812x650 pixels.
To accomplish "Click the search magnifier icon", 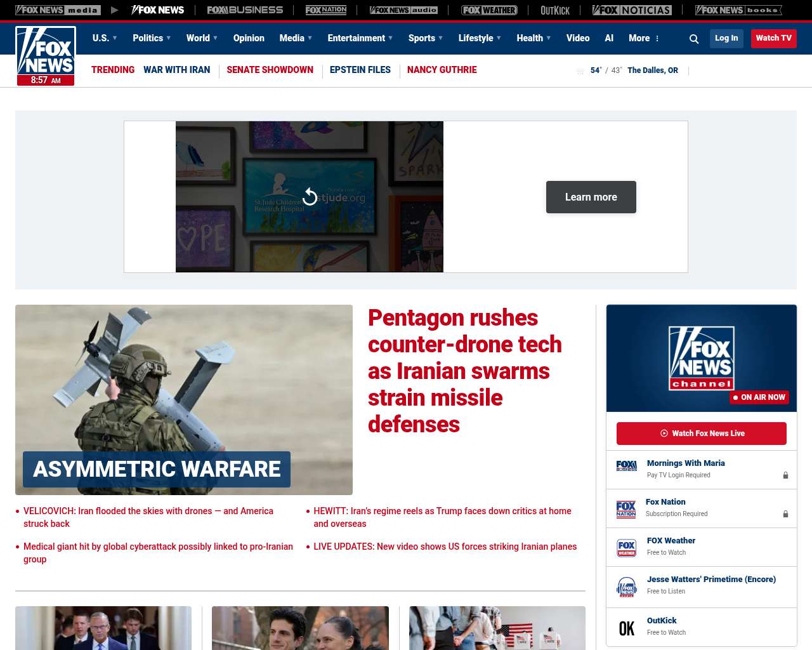I will 694,39.
